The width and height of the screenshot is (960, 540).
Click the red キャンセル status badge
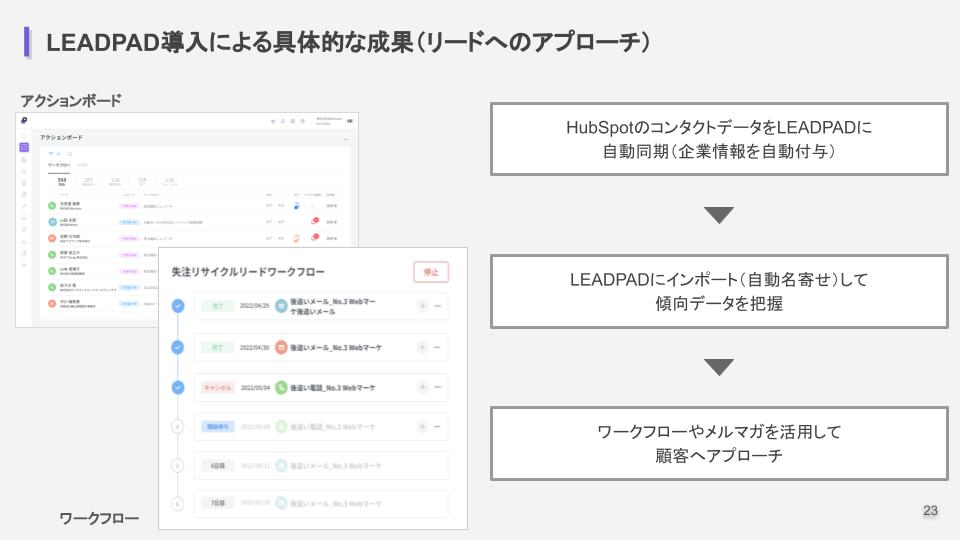click(217, 388)
